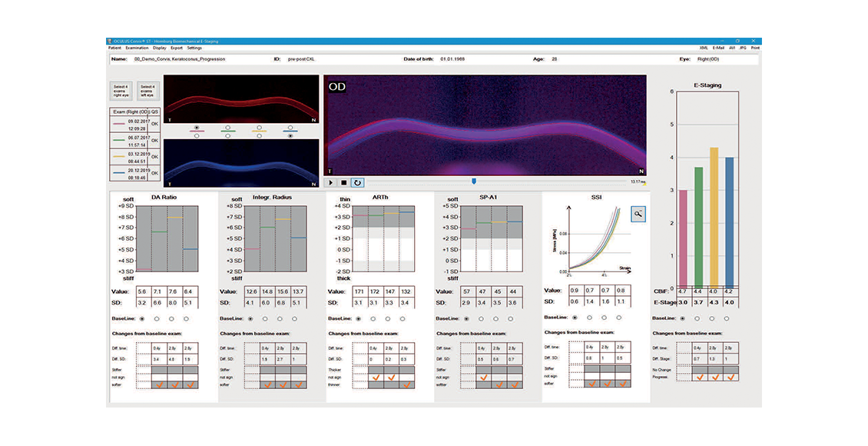Click DA Ratio value 7.6
Viewport: 868px width, 446px height.
[x=173, y=292]
